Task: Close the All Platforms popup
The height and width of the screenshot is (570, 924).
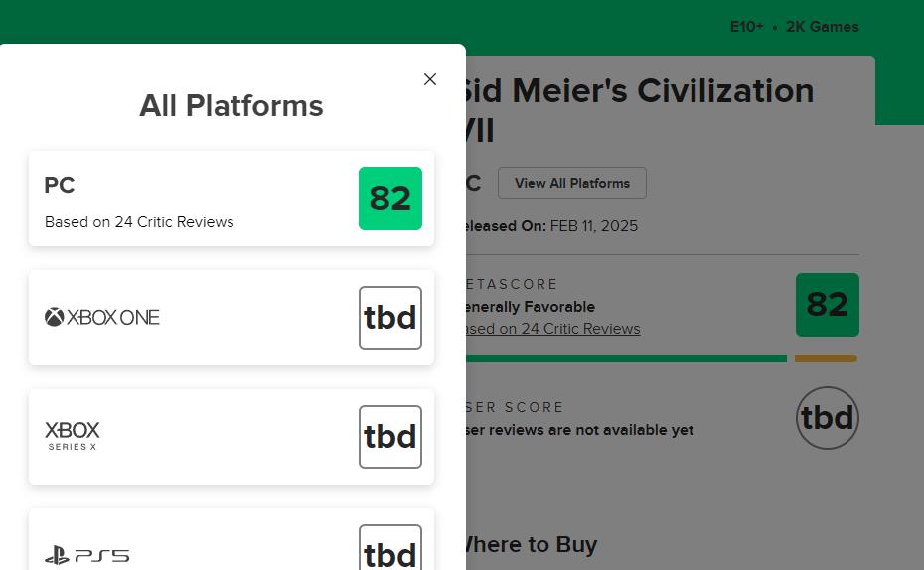Action: [430, 79]
